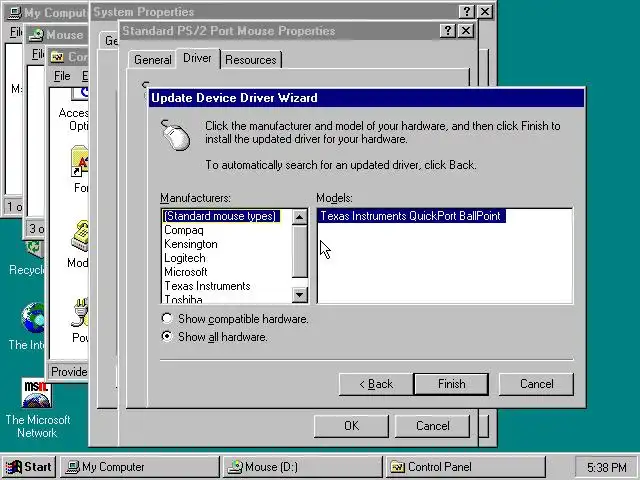Switch to My Computer taskbar button
Image resolution: width=640 pixels, height=480 pixels.
[140, 467]
